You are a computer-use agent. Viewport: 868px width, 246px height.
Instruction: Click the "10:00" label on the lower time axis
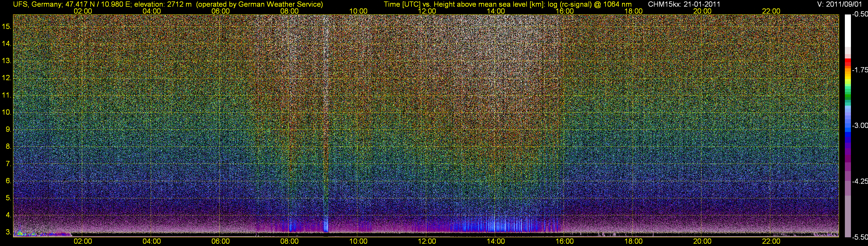pos(358,241)
